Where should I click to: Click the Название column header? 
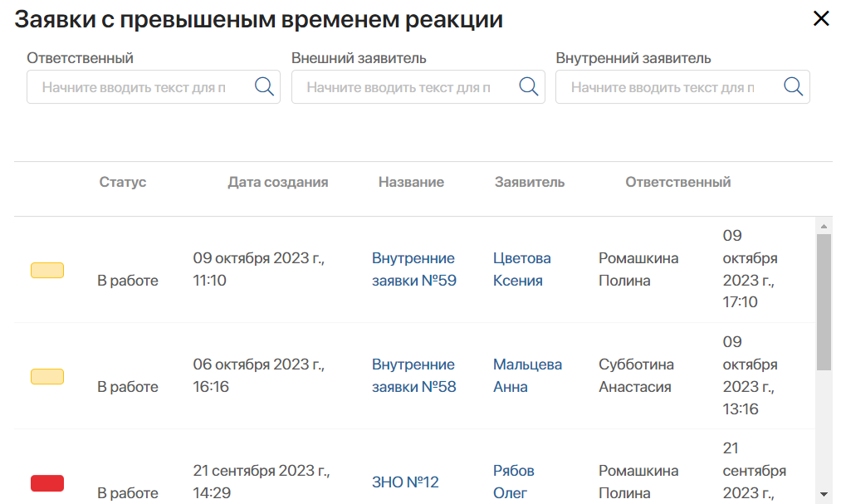[x=412, y=183]
